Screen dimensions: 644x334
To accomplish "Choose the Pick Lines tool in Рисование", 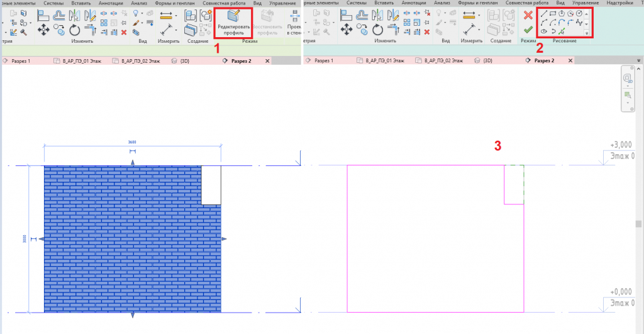I will 562,31.
